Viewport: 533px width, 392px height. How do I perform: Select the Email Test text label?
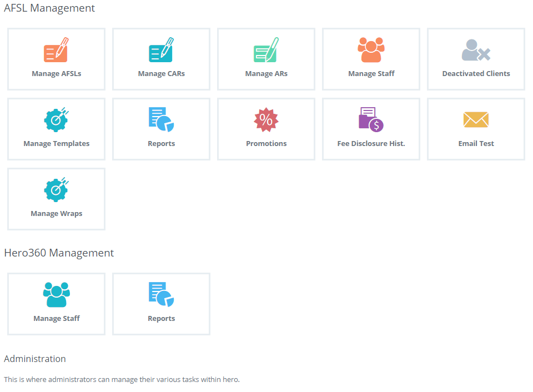(476, 143)
